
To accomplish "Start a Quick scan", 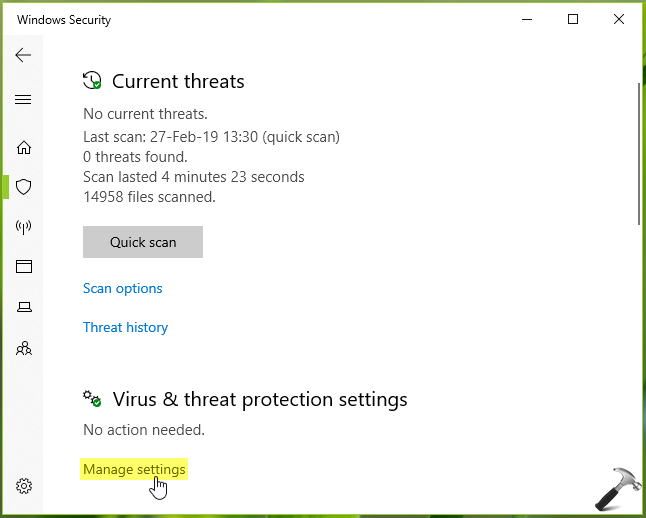I will coord(143,242).
